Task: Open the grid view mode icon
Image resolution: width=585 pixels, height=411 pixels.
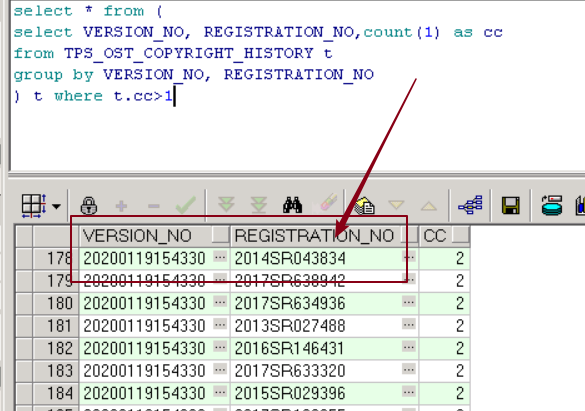Action: point(34,206)
